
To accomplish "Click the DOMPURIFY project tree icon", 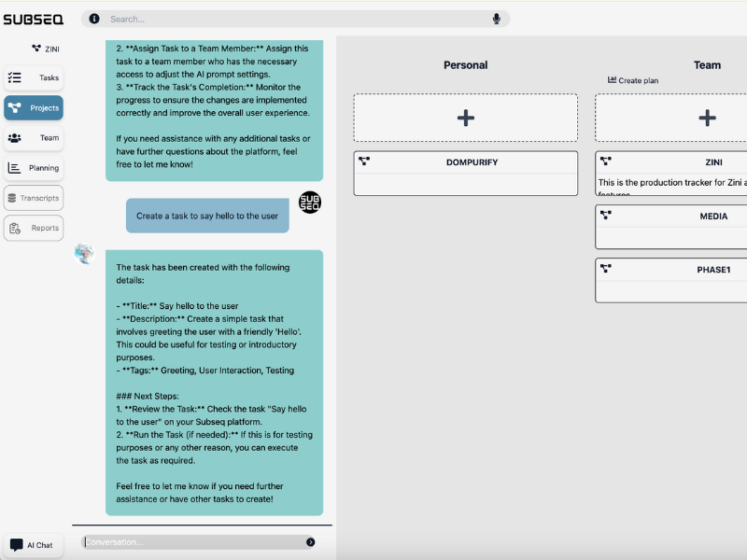I will pyautogui.click(x=364, y=161).
